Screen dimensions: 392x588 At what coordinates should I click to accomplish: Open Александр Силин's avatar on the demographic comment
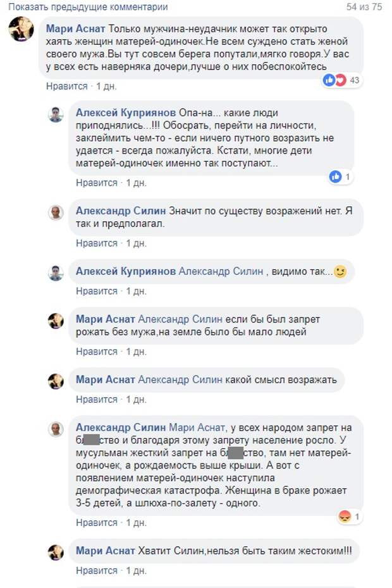tap(56, 429)
